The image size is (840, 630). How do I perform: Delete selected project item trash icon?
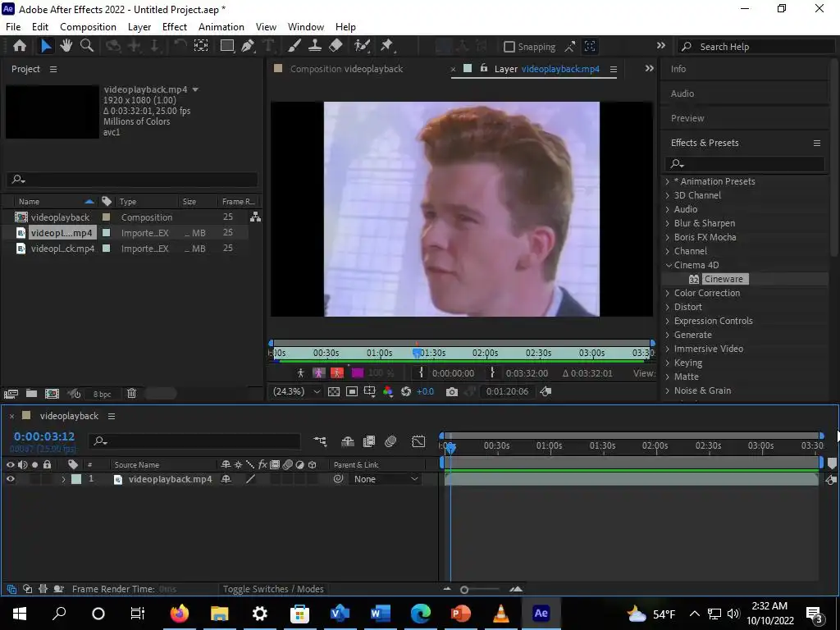coord(131,394)
